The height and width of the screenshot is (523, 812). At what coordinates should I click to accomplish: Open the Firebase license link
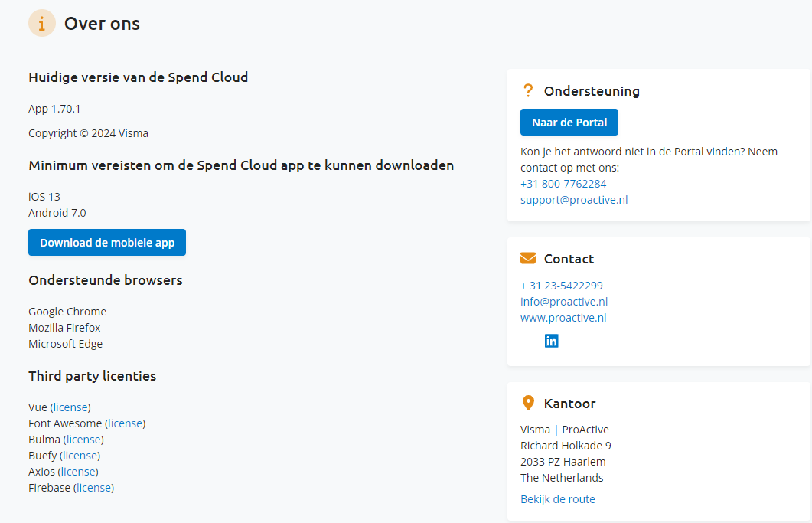point(93,488)
